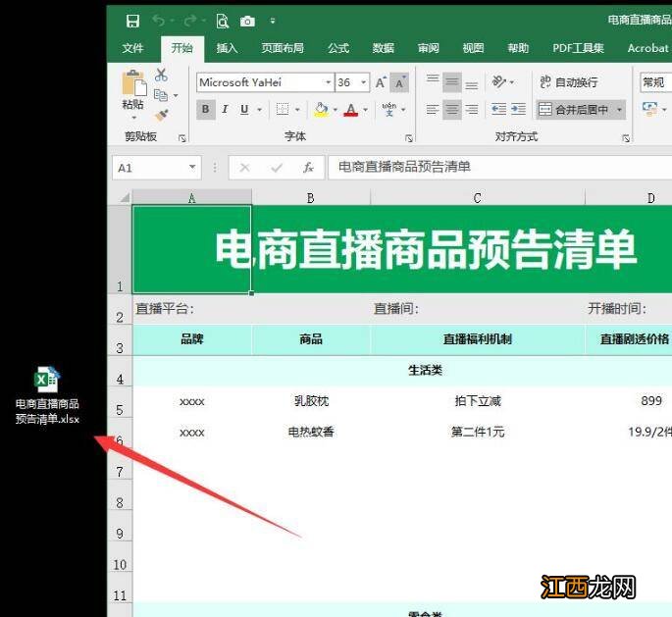Align text to middle of cell
This screenshot has height=617, width=672.
click(x=451, y=82)
